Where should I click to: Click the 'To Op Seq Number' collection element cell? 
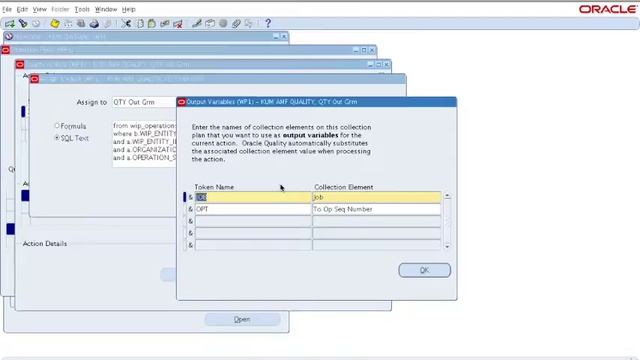point(376,209)
